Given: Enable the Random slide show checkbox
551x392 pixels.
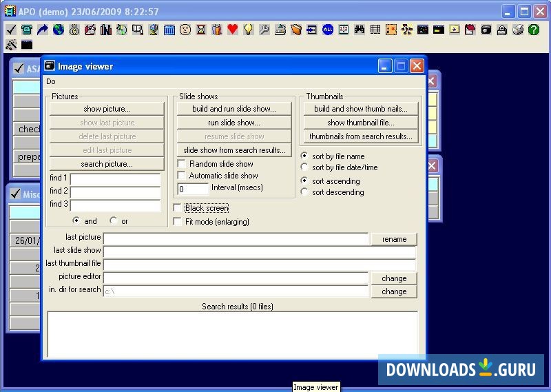Looking at the screenshot, I should click(182, 164).
